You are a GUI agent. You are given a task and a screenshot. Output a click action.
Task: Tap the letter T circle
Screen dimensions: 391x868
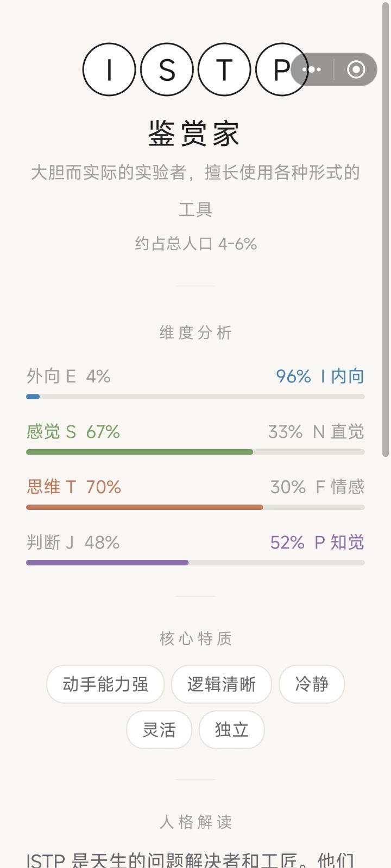pyautogui.click(x=224, y=69)
